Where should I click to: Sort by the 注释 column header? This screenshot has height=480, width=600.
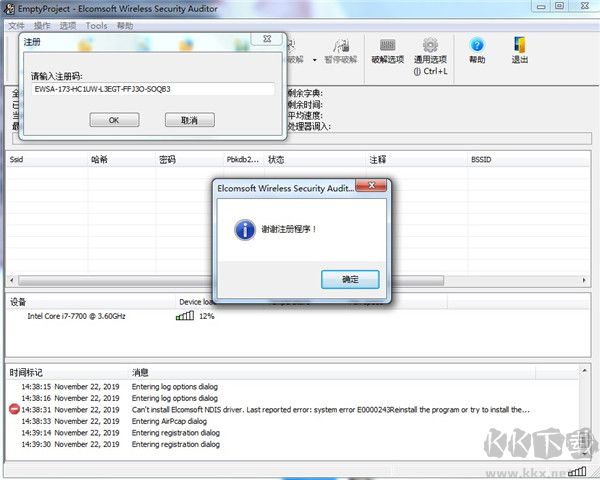click(417, 159)
